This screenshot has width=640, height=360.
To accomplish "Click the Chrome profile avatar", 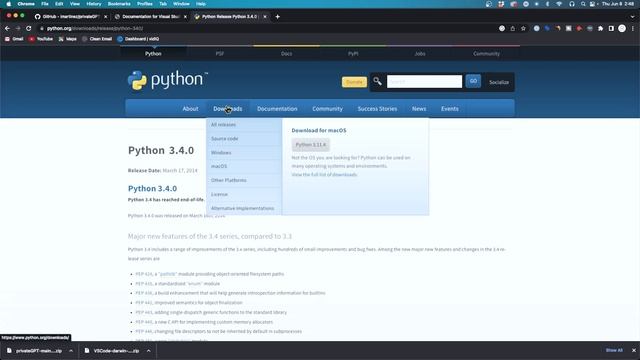I will point(622,29).
